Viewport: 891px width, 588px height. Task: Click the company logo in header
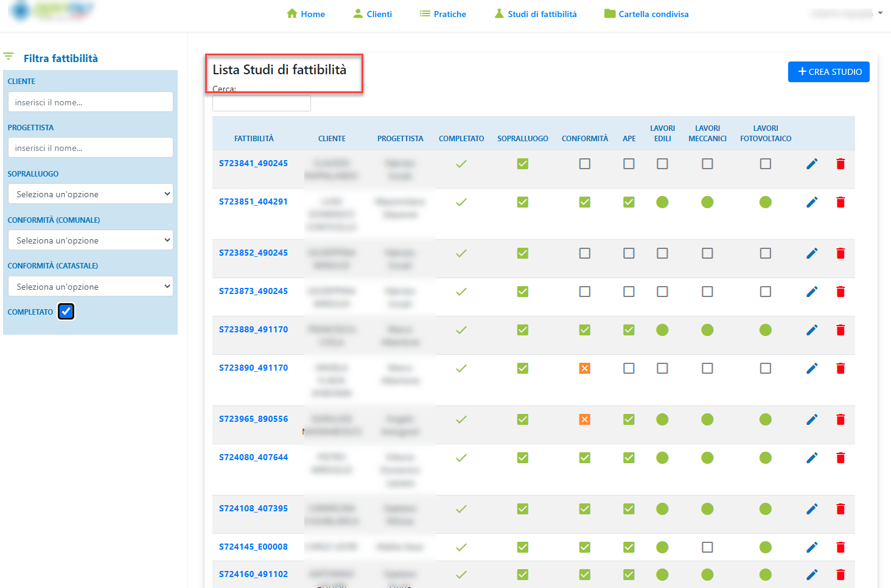coord(52,10)
